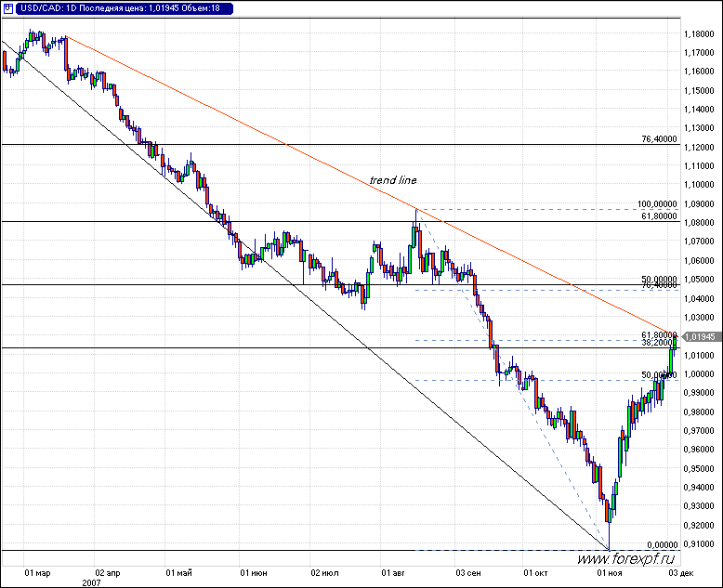Click the 1,10000 price axis label
The width and height of the screenshot is (723, 588).
pos(698,185)
